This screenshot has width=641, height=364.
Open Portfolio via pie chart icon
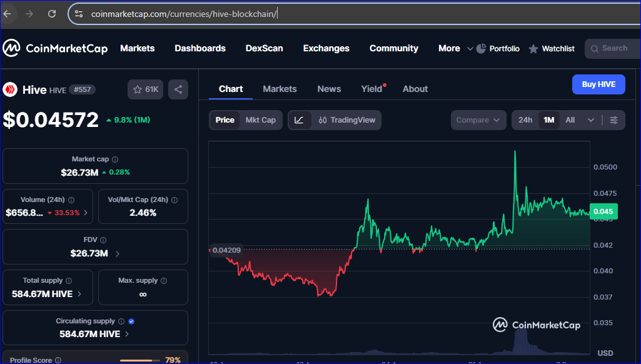point(481,48)
